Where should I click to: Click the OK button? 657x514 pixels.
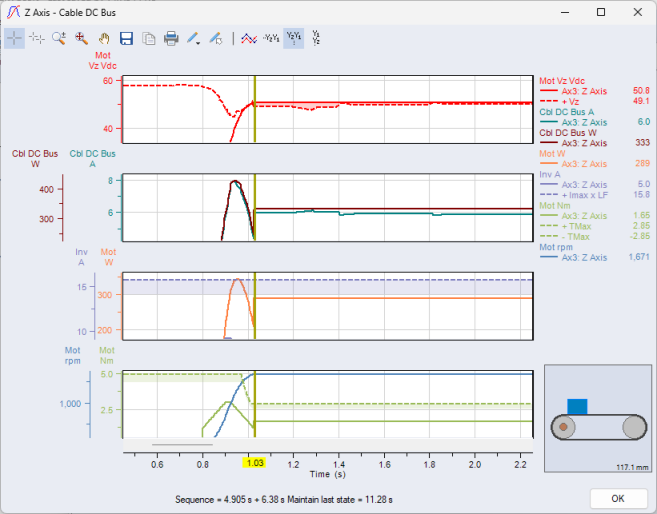coord(617,498)
